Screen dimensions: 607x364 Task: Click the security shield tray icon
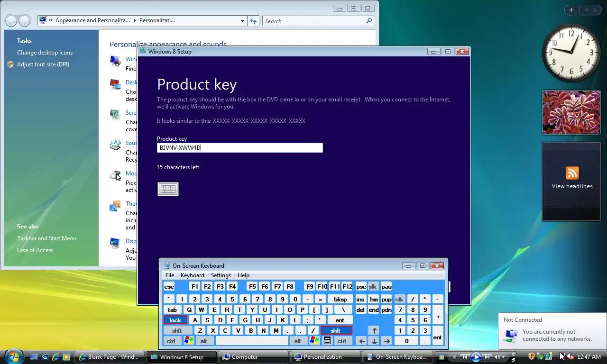(x=532, y=356)
